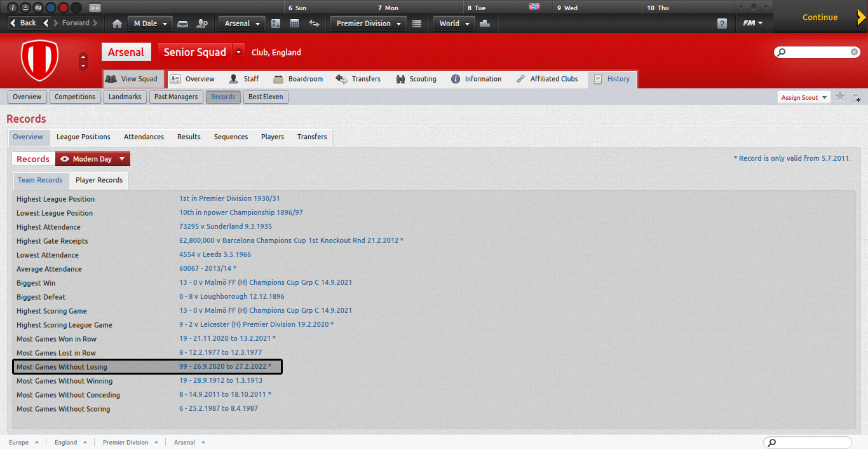Click the Competitions history button
Screen dimensions: 868x449
click(75, 97)
